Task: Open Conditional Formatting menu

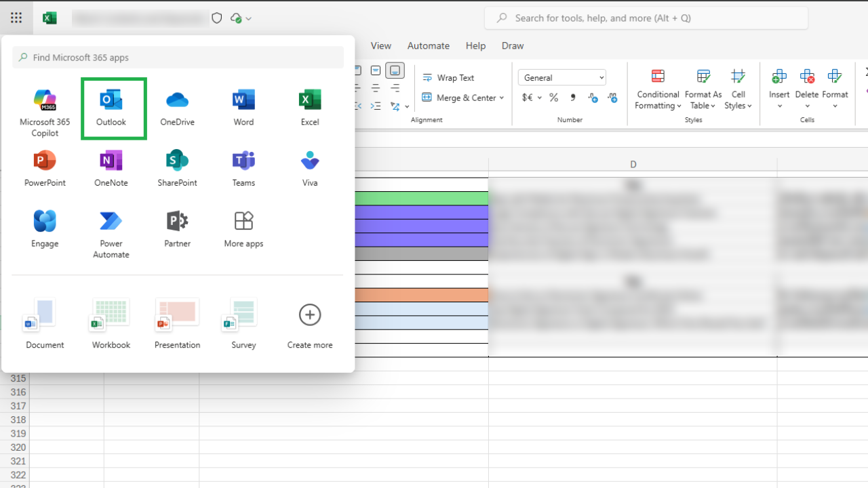Action: pos(658,89)
